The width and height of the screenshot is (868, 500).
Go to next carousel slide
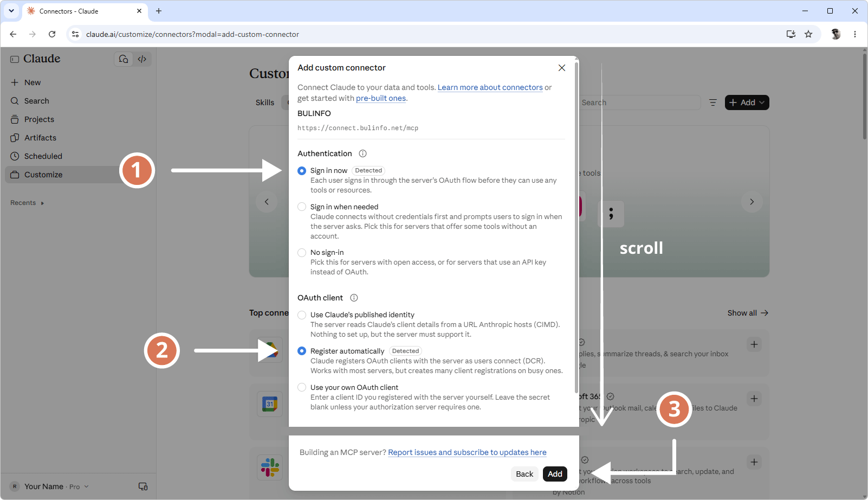pyautogui.click(x=752, y=202)
